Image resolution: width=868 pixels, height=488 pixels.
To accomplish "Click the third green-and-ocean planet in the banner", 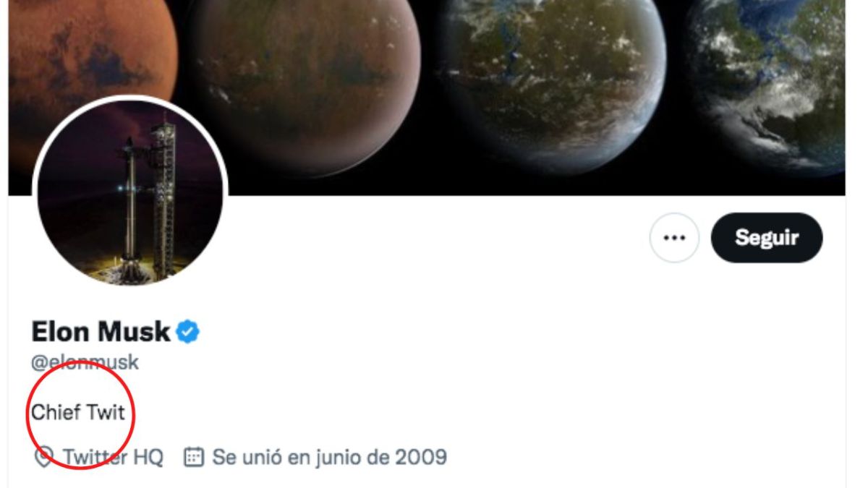I will pyautogui.click(x=553, y=80).
